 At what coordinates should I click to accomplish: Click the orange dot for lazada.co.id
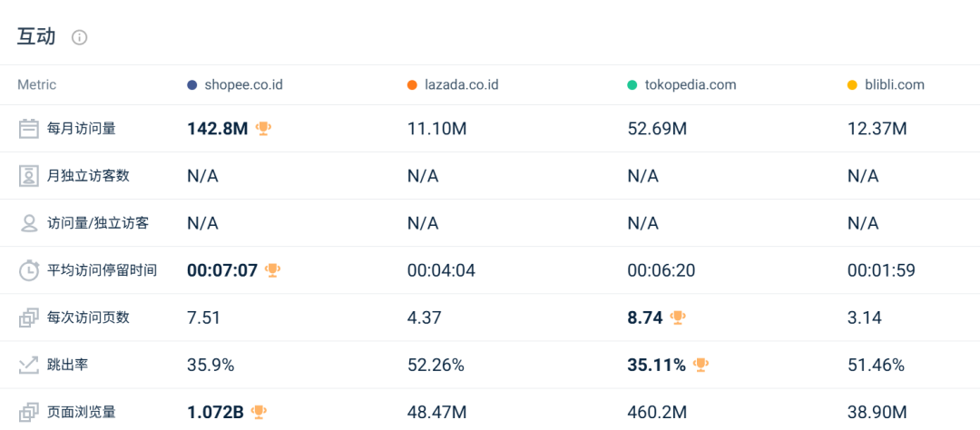pyautogui.click(x=412, y=85)
